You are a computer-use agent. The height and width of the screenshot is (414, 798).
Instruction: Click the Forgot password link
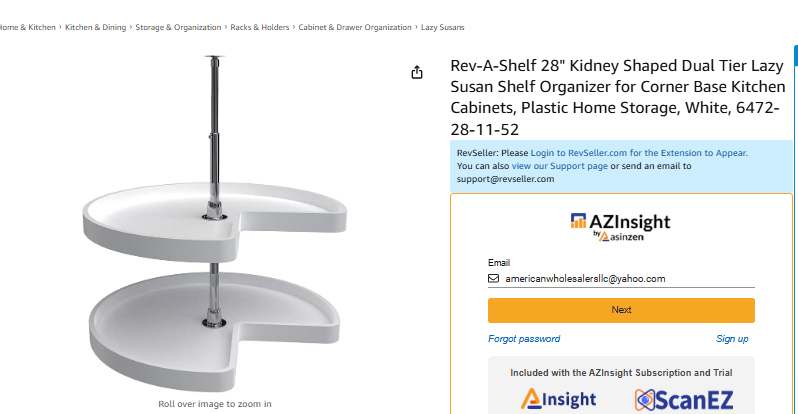click(x=524, y=339)
